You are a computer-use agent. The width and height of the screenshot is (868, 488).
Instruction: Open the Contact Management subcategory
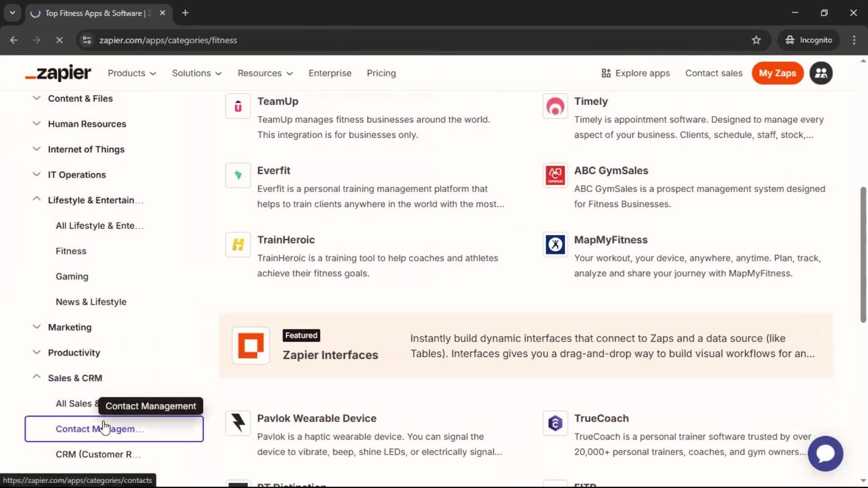point(114,429)
